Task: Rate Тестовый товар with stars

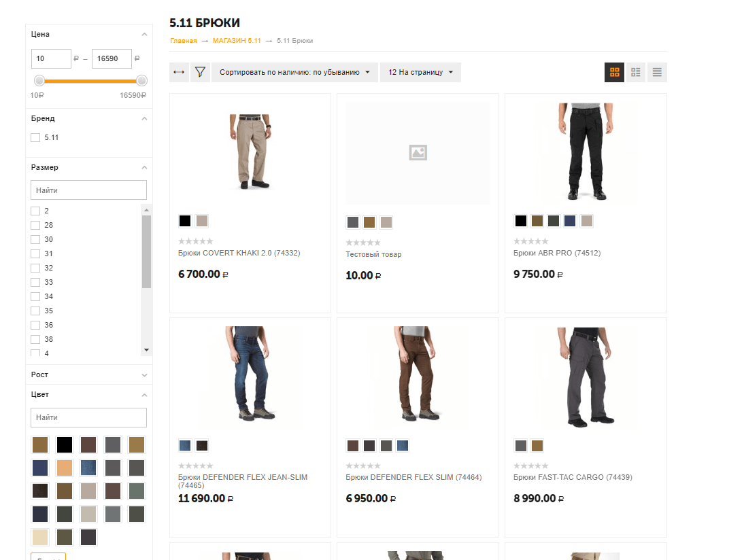Action: (363, 243)
